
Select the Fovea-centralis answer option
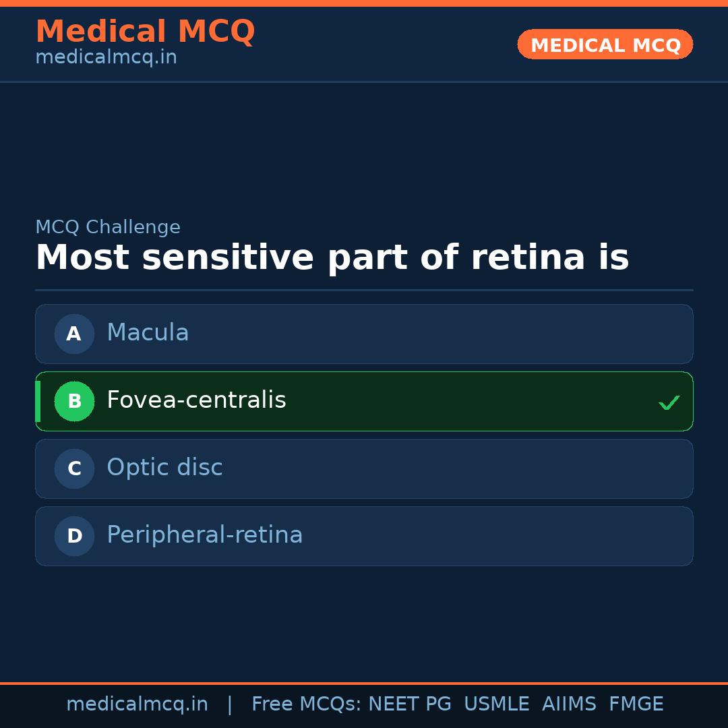coord(364,401)
